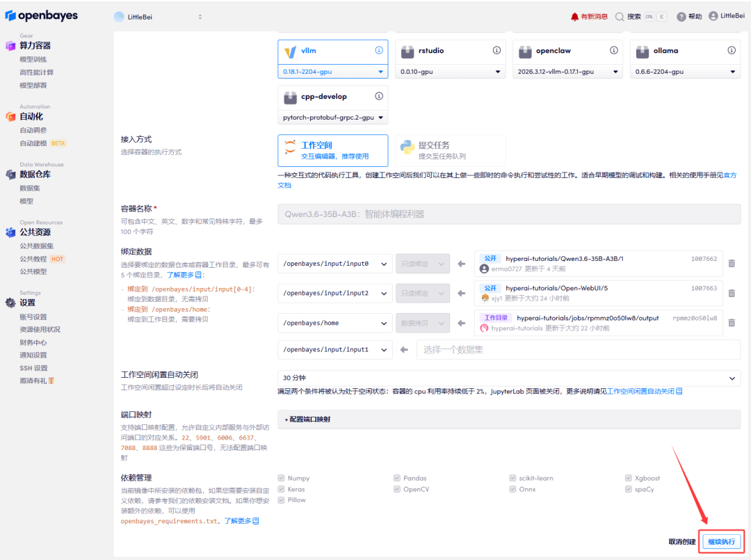Open the notification bell icon
Screen dimensions: 751x560
(574, 17)
